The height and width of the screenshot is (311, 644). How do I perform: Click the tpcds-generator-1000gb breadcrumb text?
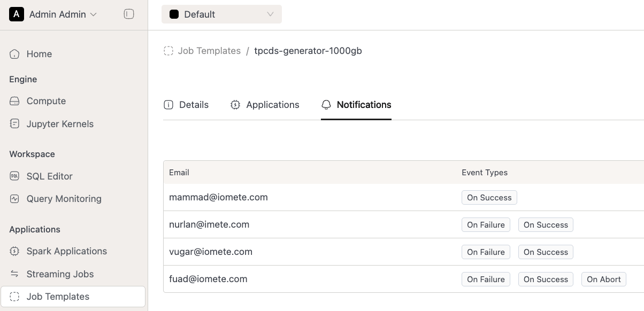(308, 51)
